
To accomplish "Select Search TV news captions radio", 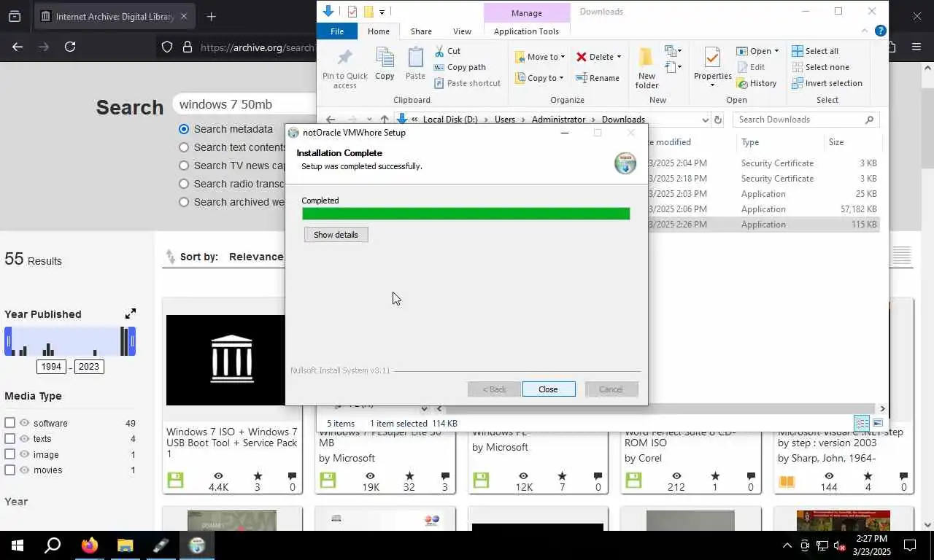I will click(x=184, y=166).
